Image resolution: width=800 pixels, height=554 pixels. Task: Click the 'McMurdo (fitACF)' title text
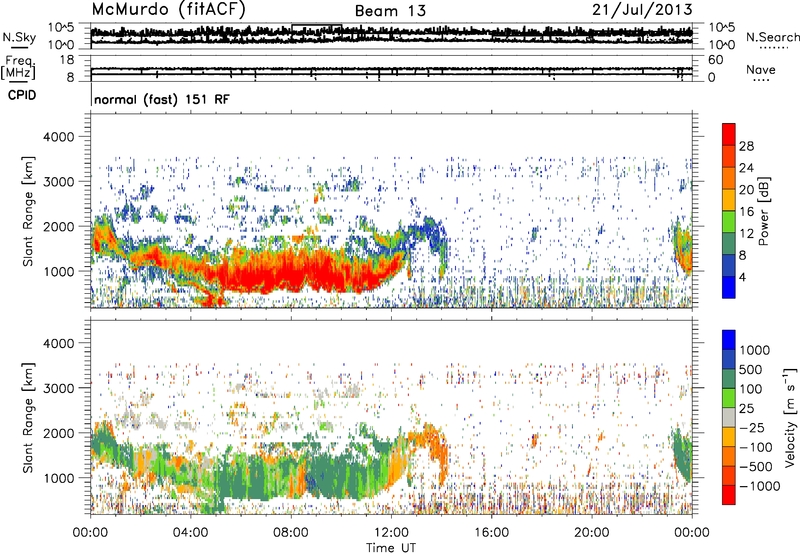coord(168,9)
